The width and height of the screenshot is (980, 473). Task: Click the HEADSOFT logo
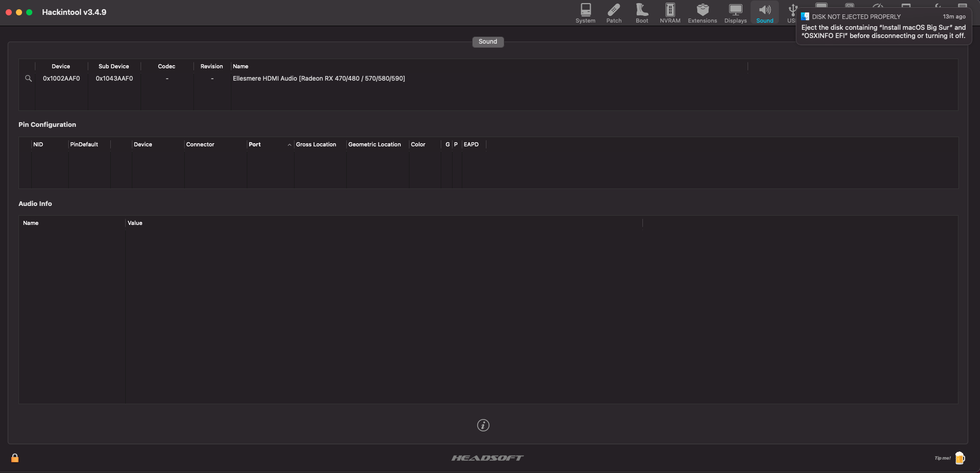486,458
